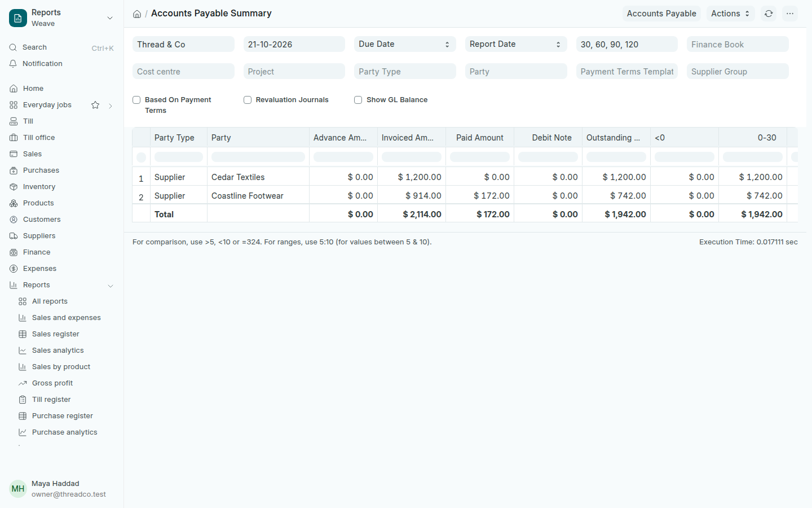Screen dimensions: 812x508
Task: Click the 21-10-2026 date field
Action: point(294,44)
